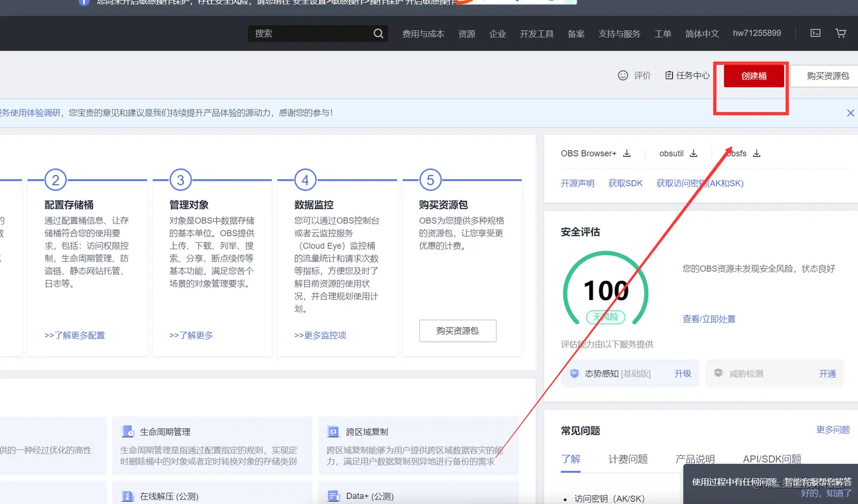Click the step 4 circle for 数据监控
The image size is (858, 504).
tap(305, 180)
